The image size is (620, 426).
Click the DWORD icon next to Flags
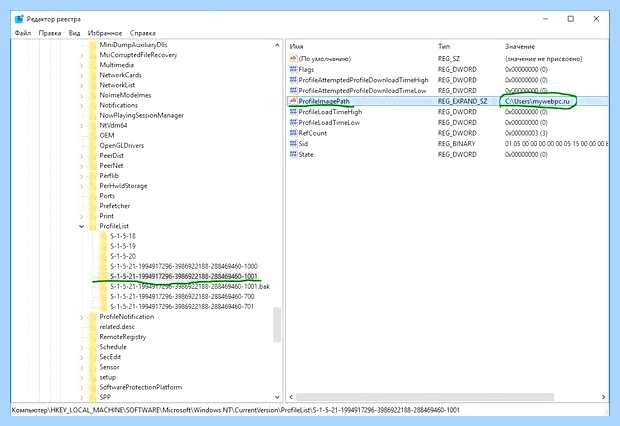pyautogui.click(x=293, y=69)
